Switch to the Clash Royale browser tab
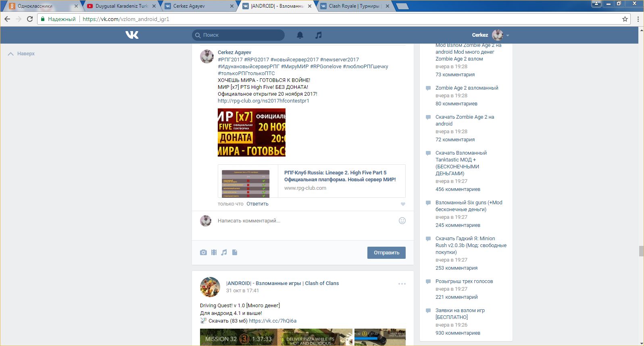This screenshot has height=346, width=644. [x=354, y=6]
